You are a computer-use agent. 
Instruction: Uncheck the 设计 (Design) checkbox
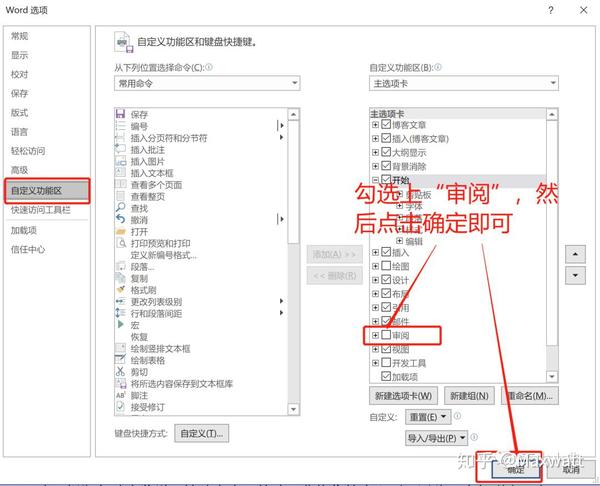tap(386, 279)
